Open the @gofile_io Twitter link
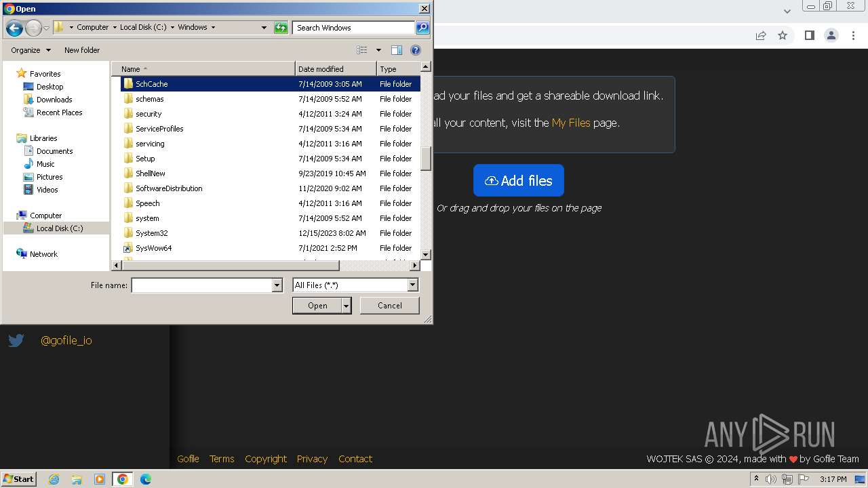 coord(66,340)
